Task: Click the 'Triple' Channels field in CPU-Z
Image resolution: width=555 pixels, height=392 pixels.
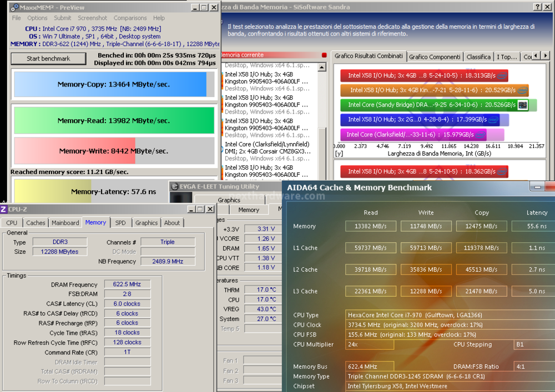Action: [x=168, y=242]
